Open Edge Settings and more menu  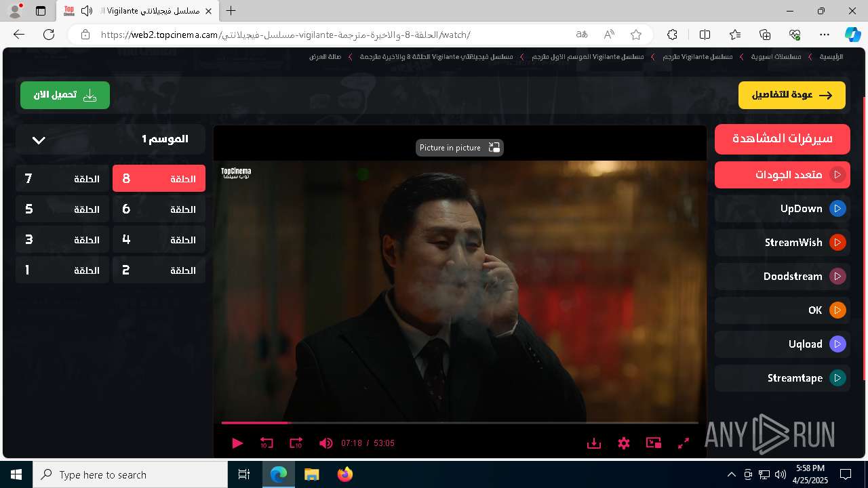[825, 35]
